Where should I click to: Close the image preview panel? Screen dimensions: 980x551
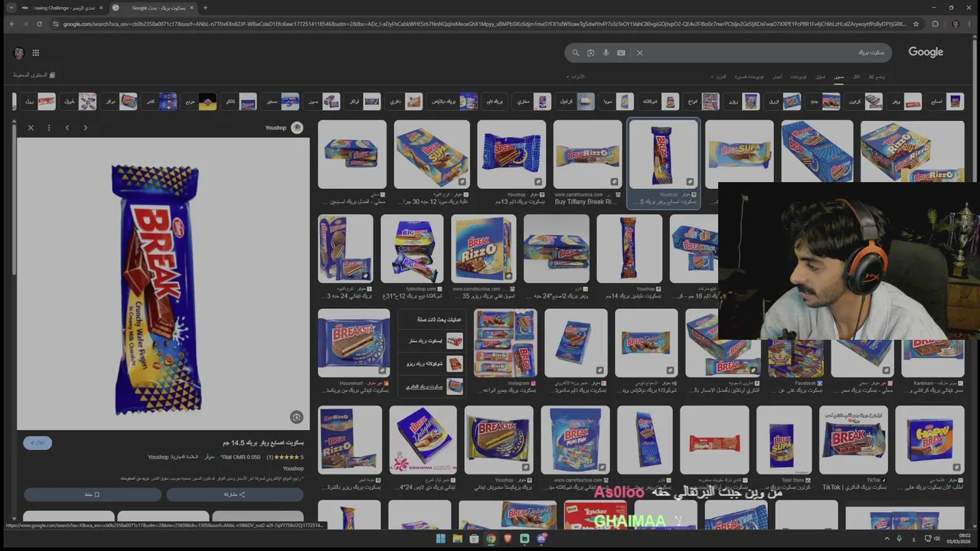tap(31, 128)
